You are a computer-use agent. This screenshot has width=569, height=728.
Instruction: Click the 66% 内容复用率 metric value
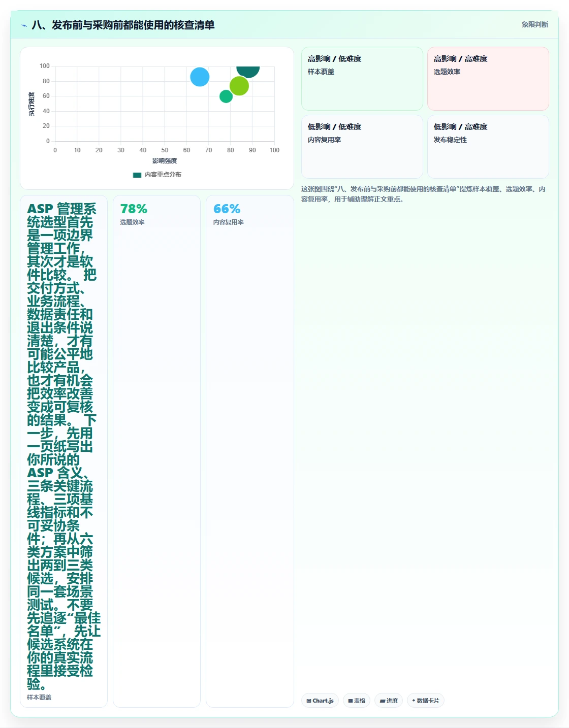tap(227, 209)
